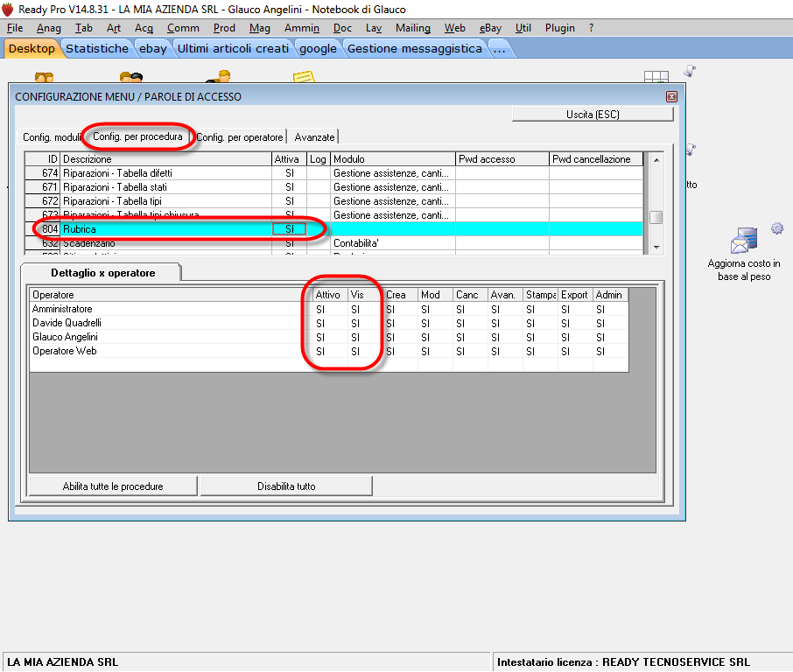Click the Pwd accesso column header
Viewport: 793px width, 672px height.
tap(502, 159)
